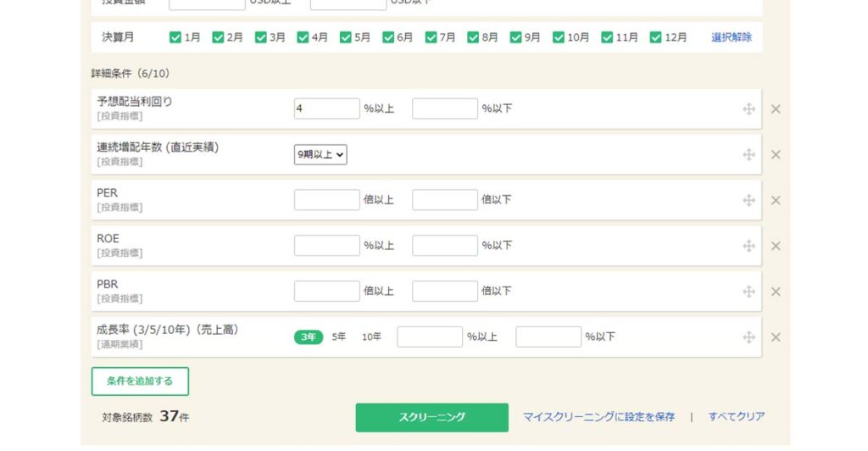Delete the PER condition row
The height and width of the screenshot is (451, 868).
(x=775, y=201)
